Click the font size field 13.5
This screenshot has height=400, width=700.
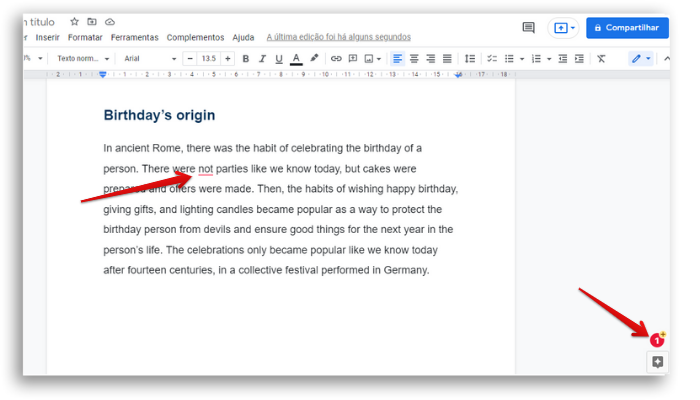coord(209,58)
